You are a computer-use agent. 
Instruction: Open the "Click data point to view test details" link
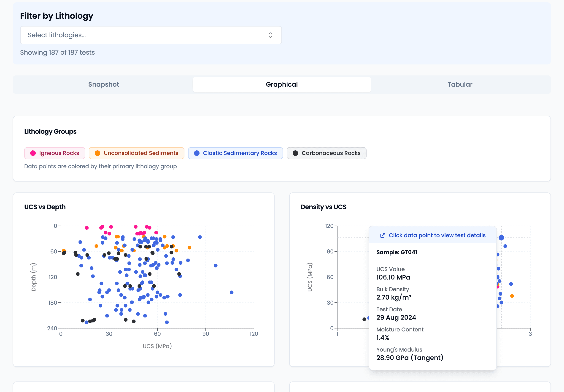click(x=437, y=235)
